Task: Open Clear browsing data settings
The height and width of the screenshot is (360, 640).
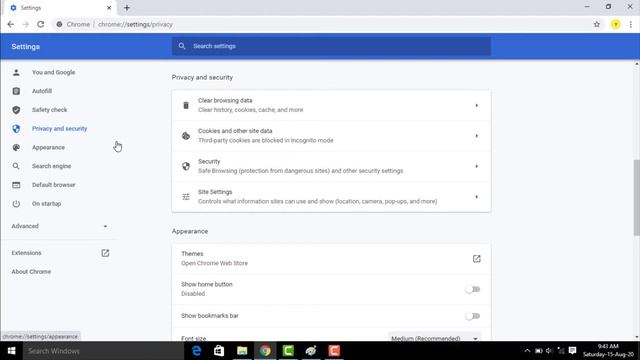Action: 331,105
